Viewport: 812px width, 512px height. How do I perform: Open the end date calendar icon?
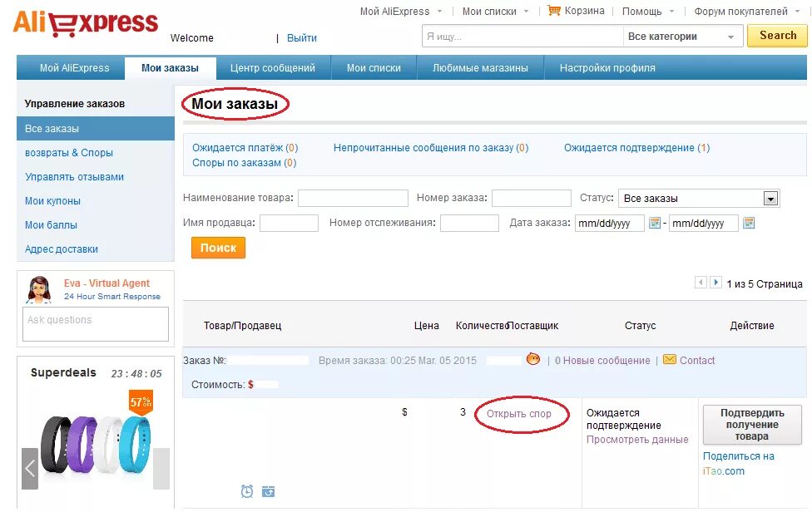coord(748,223)
